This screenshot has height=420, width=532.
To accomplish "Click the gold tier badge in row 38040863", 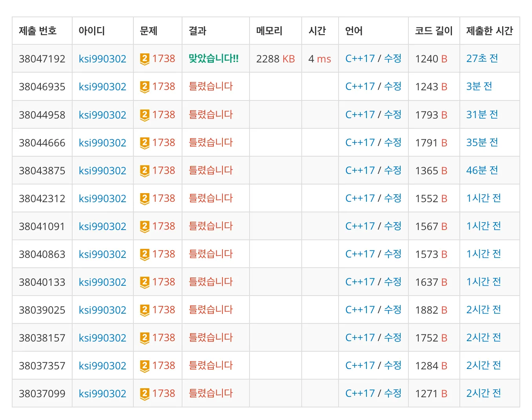I will pyautogui.click(x=145, y=254).
